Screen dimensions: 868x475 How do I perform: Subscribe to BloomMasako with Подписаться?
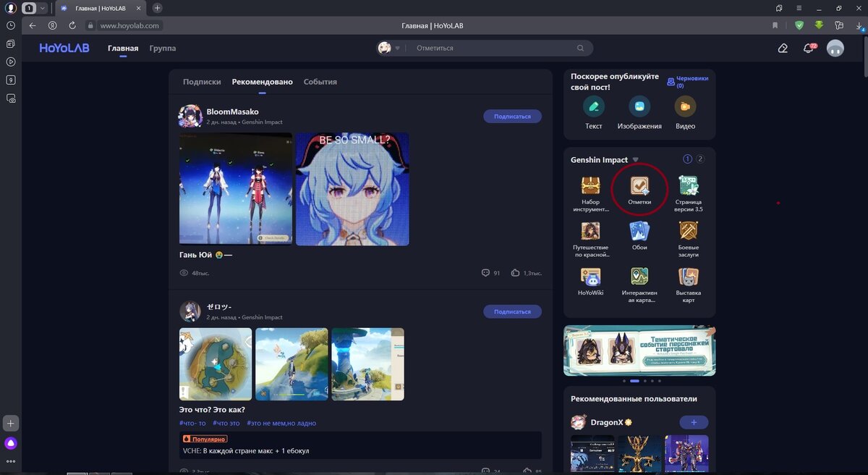[512, 117]
